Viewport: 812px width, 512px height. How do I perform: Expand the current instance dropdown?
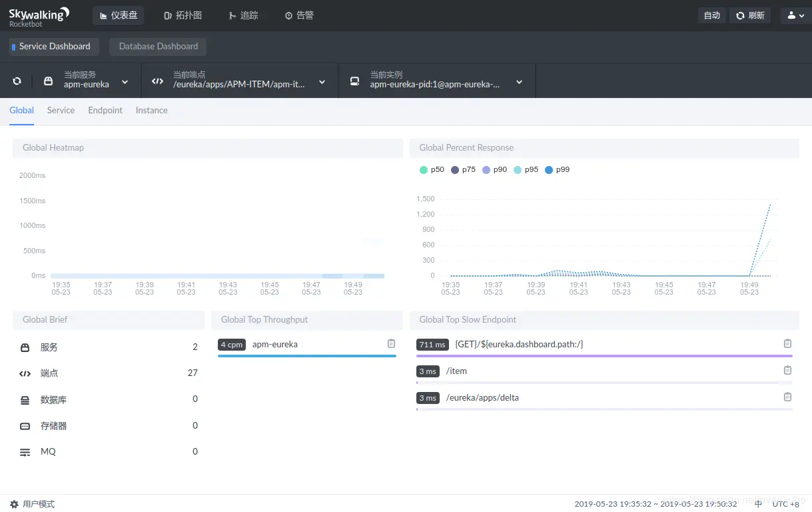(x=436, y=81)
